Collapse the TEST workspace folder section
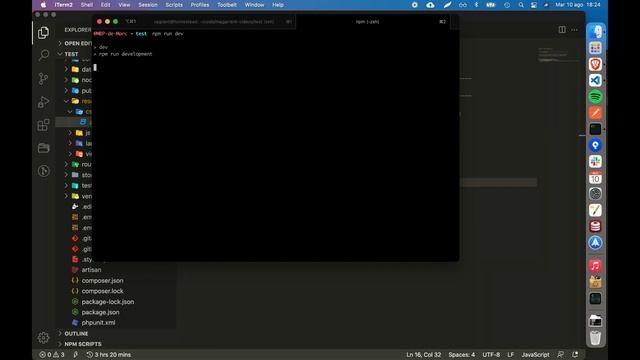 (69, 54)
